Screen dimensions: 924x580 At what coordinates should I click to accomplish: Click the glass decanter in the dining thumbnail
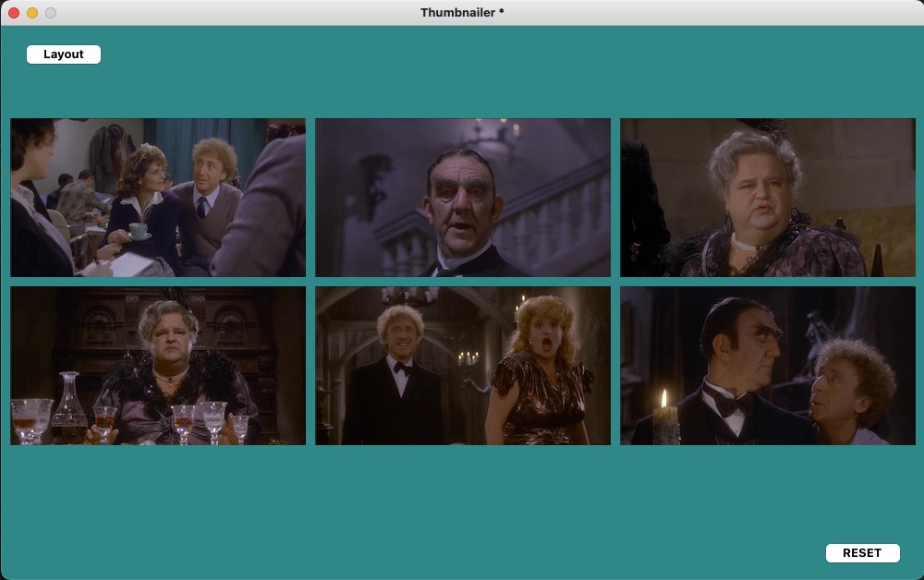click(68, 409)
